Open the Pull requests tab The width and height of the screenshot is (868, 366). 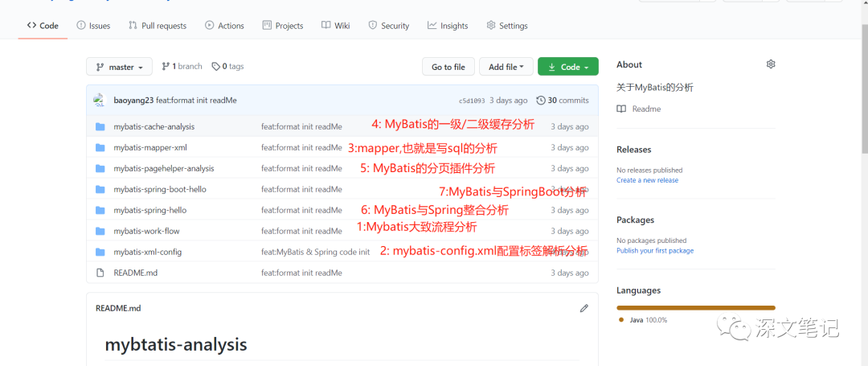(x=158, y=26)
